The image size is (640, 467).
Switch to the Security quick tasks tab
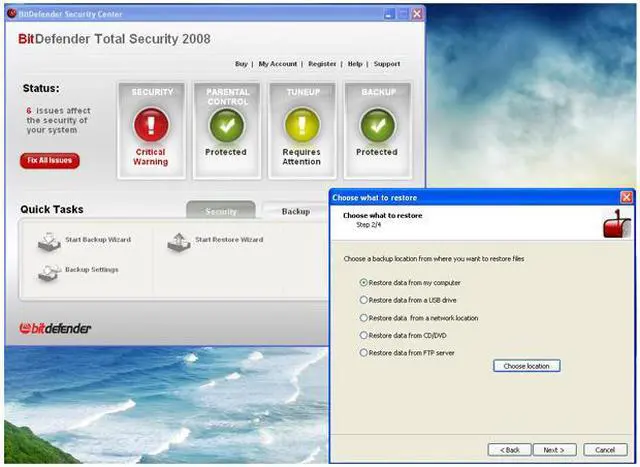(x=221, y=211)
